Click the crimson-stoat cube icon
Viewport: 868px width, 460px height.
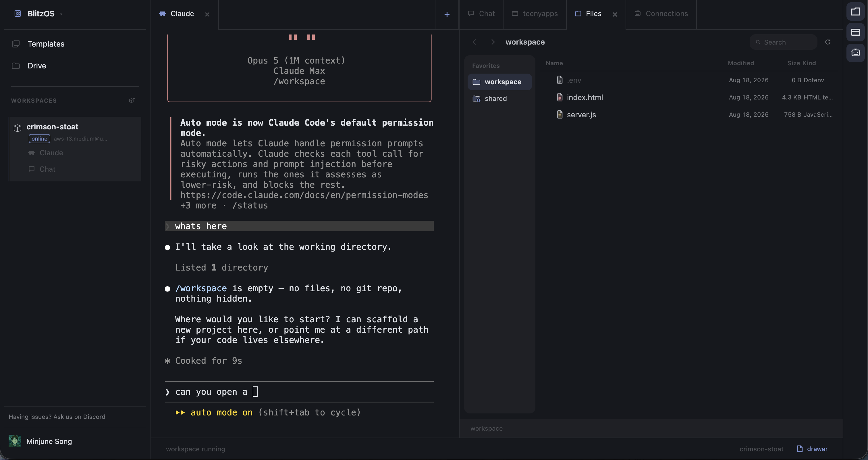18,128
